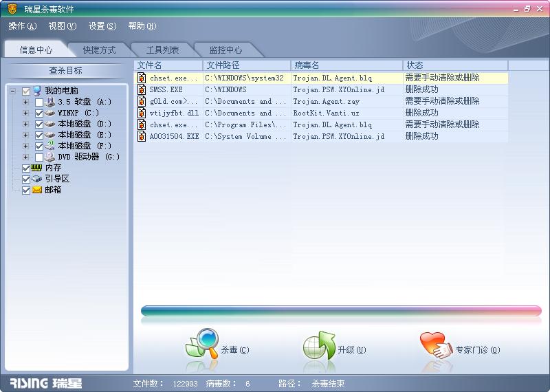This screenshot has height=392, width=550.
Task: Click the DVD drive G: icon
Action: (49, 157)
